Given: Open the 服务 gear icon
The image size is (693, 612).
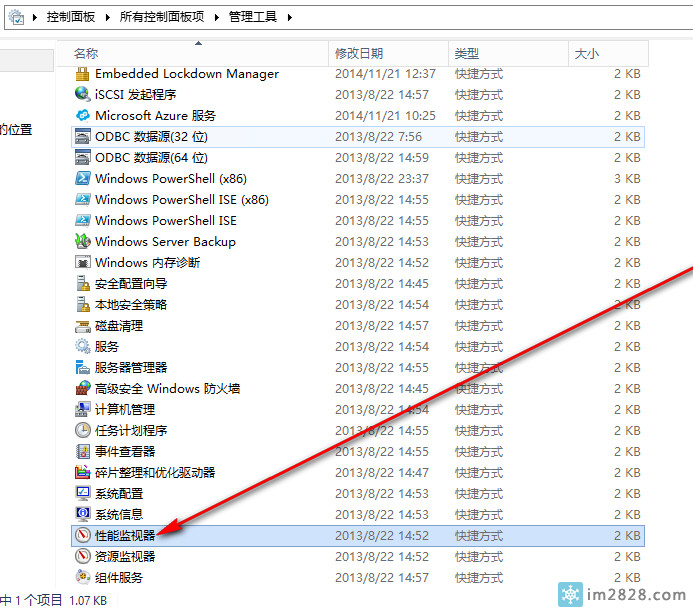Looking at the screenshot, I should point(82,346).
